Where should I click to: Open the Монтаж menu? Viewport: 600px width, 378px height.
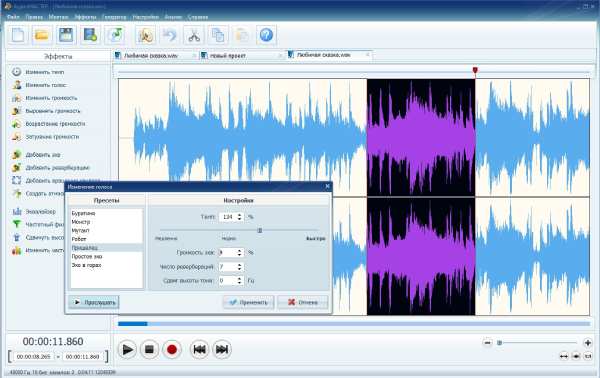pyautogui.click(x=58, y=17)
